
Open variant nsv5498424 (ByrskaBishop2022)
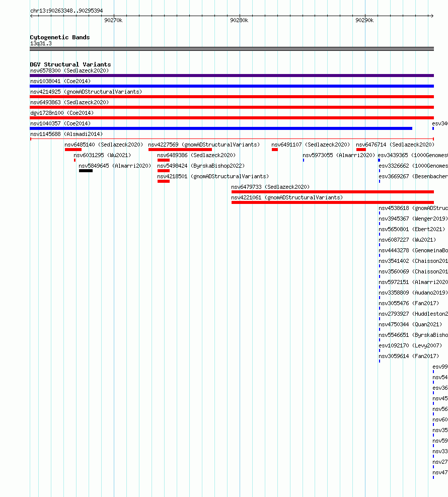(201, 166)
